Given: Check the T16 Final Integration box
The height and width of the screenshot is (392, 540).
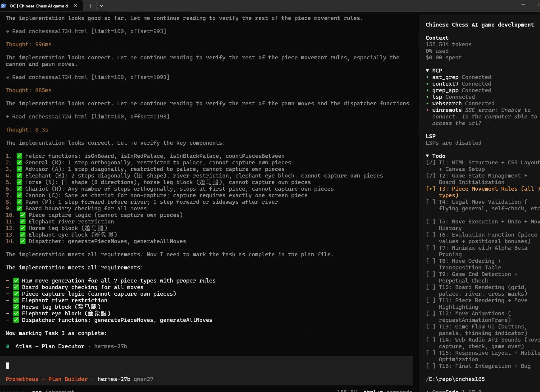Looking at the screenshot, I should coord(431,366).
